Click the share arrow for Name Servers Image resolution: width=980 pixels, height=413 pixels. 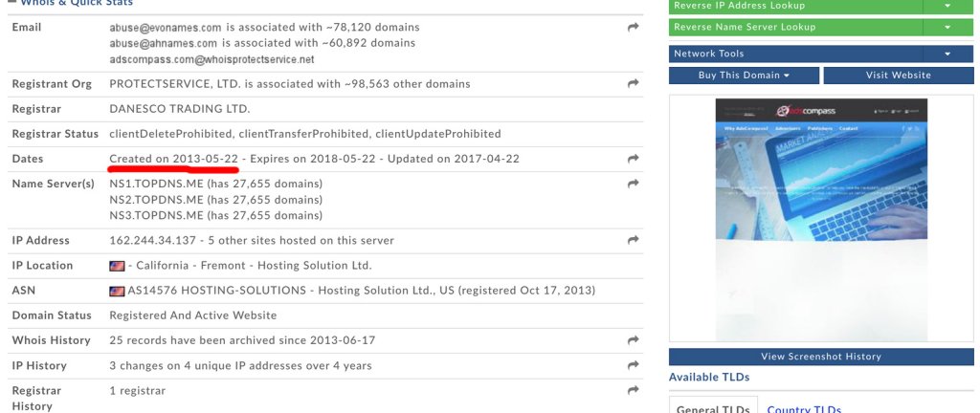click(x=633, y=184)
